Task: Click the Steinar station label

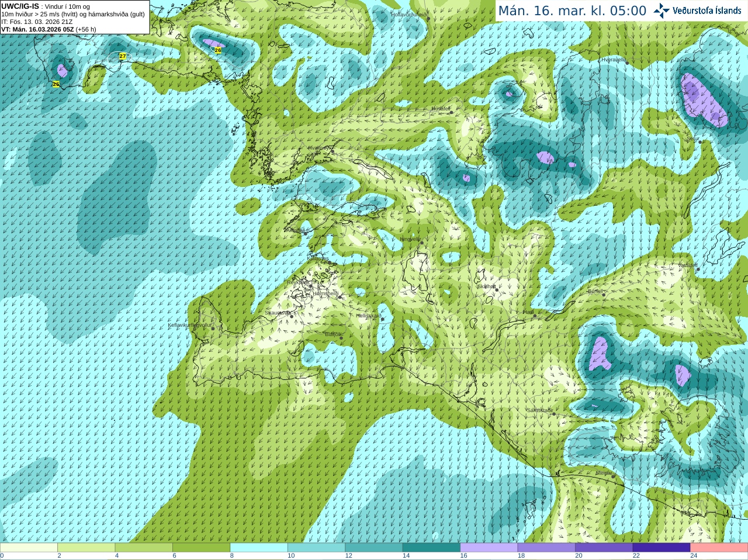Action: [x=604, y=473]
